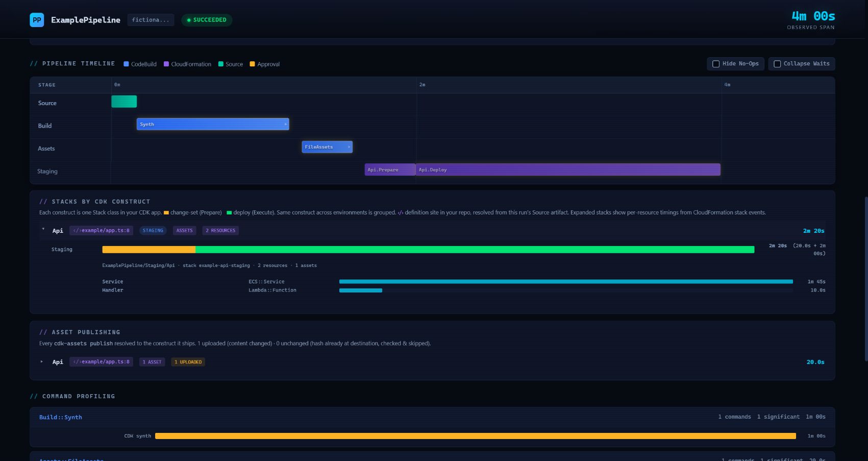Open the Build::Synth profiling header
868x461 pixels.
click(432, 417)
